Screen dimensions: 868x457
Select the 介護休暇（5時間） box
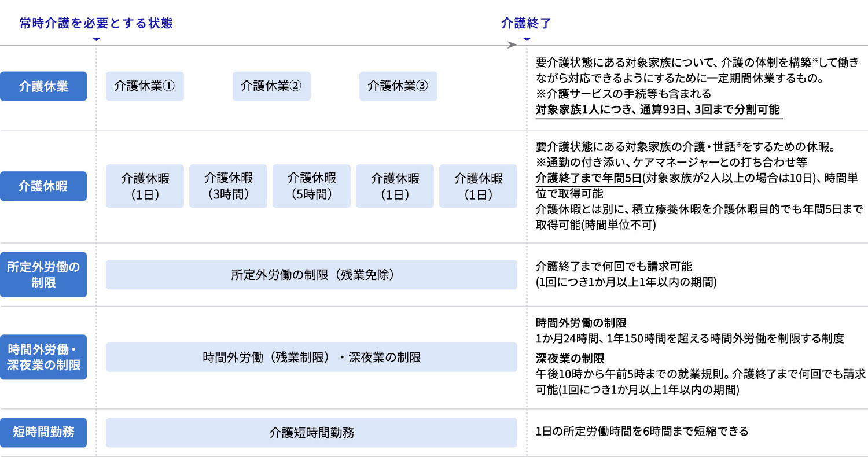311,186
